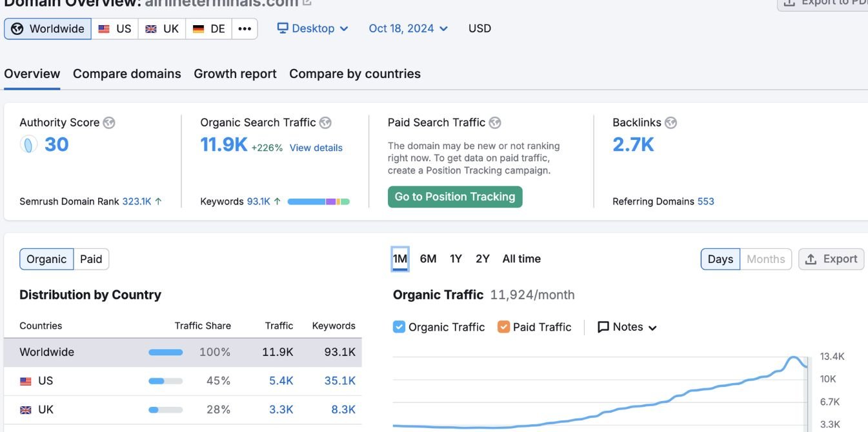
Task: Open the Growth report tab
Action: (x=235, y=74)
